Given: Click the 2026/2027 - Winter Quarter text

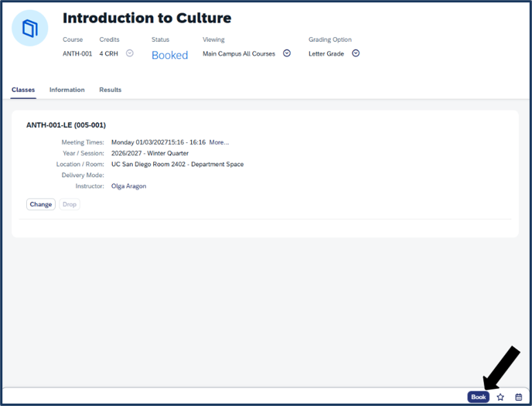Looking at the screenshot, I should pyautogui.click(x=150, y=153).
